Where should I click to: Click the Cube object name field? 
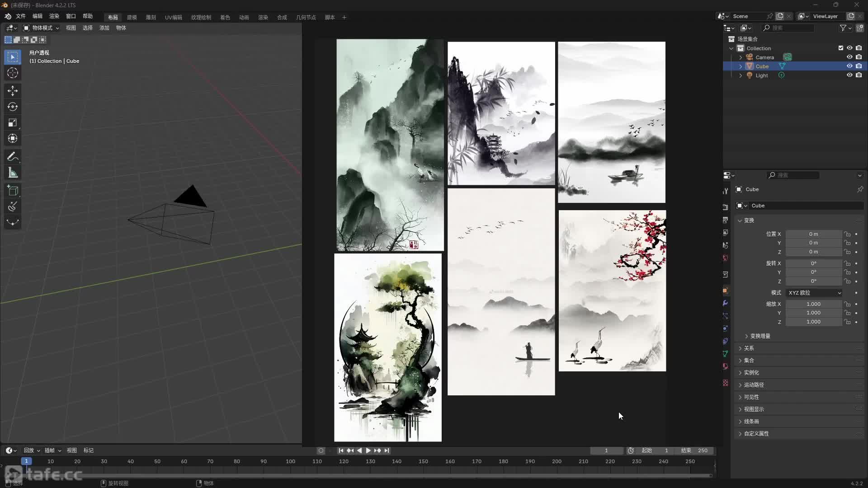(807, 206)
